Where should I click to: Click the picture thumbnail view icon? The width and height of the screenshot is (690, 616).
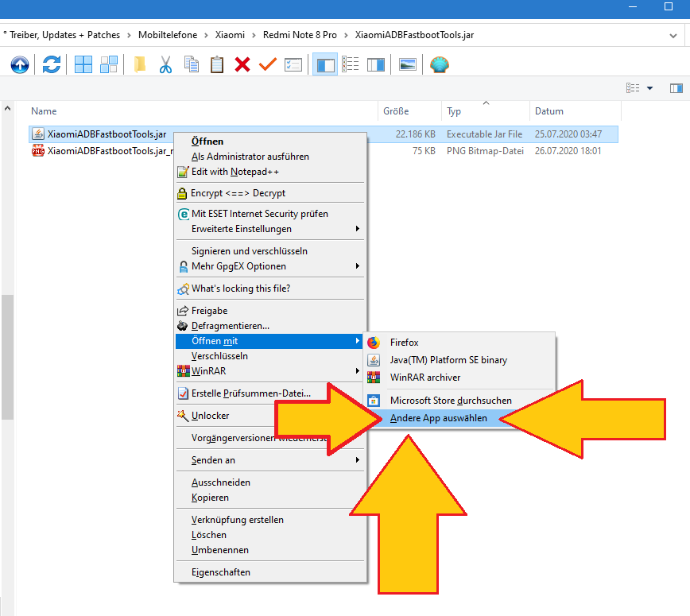coord(408,64)
